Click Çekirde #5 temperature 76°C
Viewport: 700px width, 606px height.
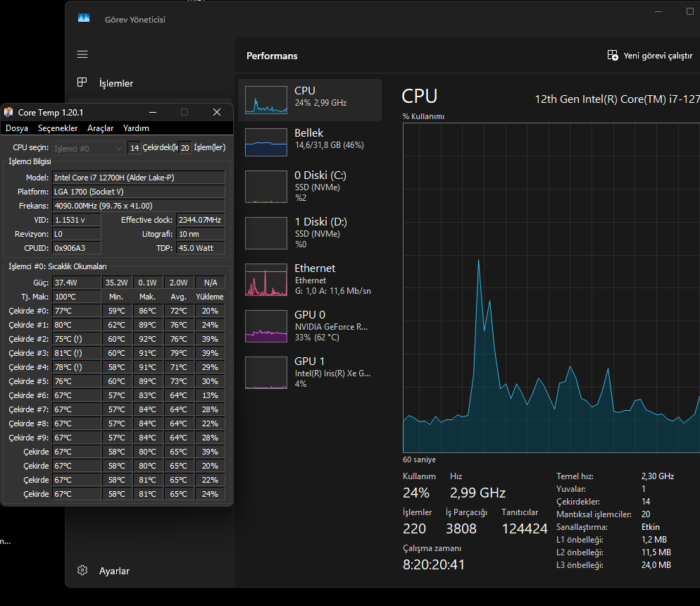click(x=76, y=381)
